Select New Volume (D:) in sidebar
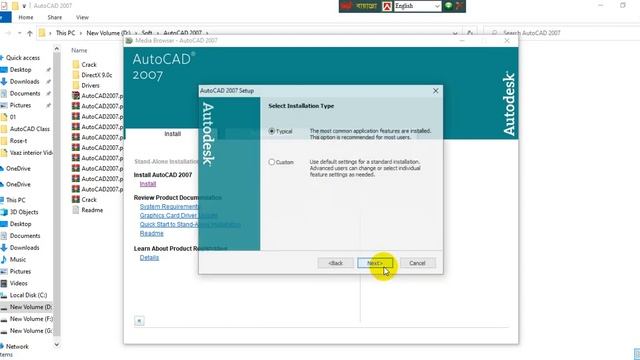This screenshot has width=640, height=360. point(31,307)
